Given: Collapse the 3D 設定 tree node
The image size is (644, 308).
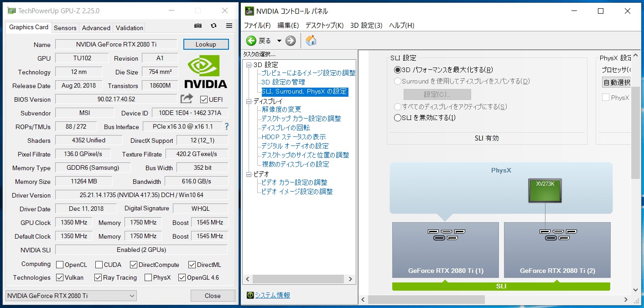Looking at the screenshot, I should (249, 65).
